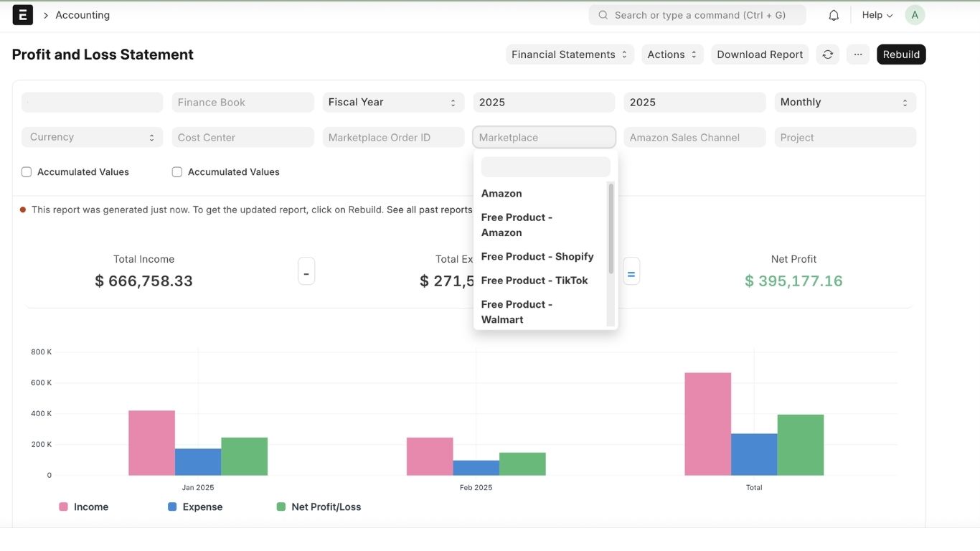Open the app logo home menu

[22, 14]
